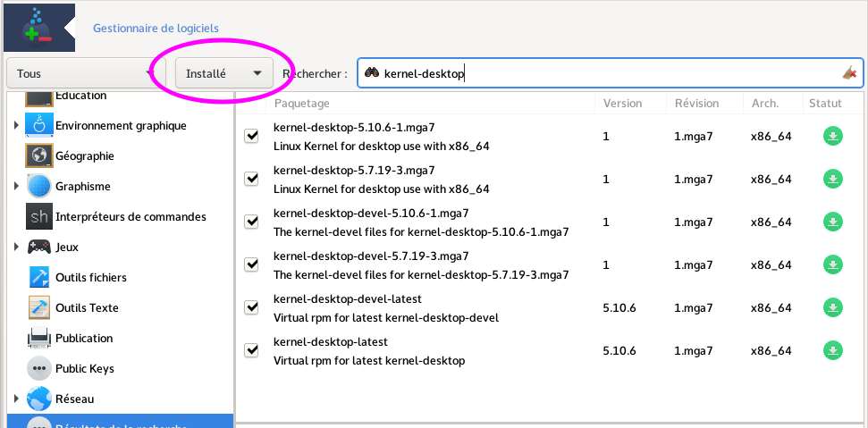Click the kernel-desktop-5.10.6-1.mga7 package name
The width and height of the screenshot is (868, 428).
[x=354, y=128]
